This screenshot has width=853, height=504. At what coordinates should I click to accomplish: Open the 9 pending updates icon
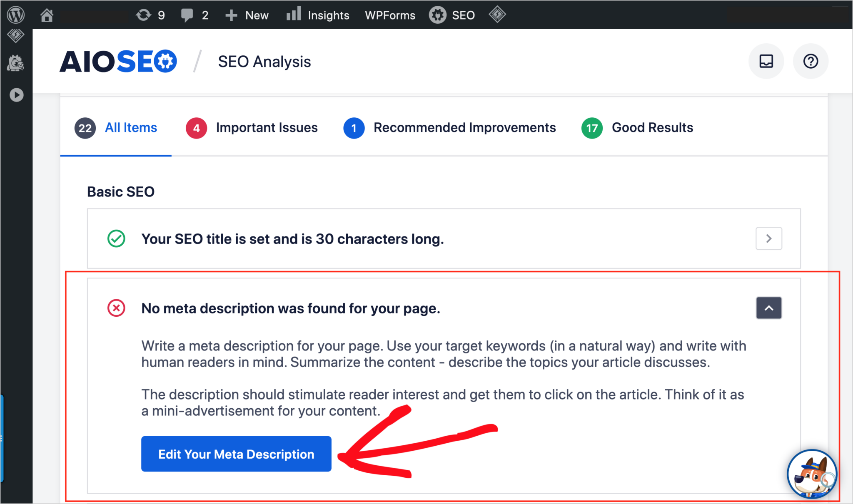(150, 15)
